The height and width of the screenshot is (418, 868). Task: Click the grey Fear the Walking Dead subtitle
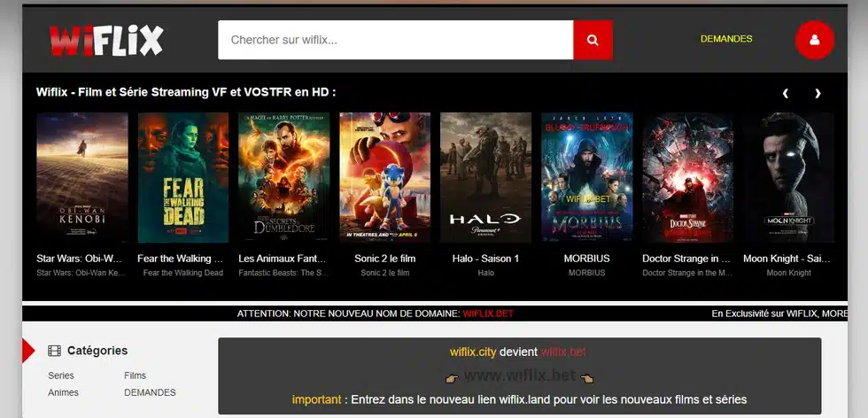point(183,273)
